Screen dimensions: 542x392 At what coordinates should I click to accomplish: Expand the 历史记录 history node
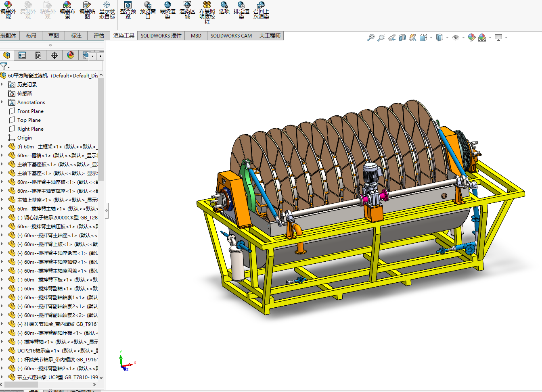pos(2,84)
